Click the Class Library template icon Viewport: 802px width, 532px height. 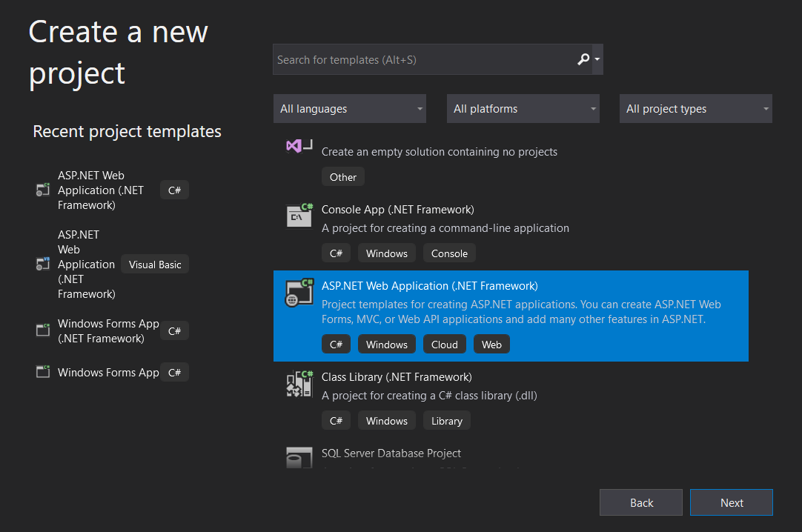tap(299, 384)
